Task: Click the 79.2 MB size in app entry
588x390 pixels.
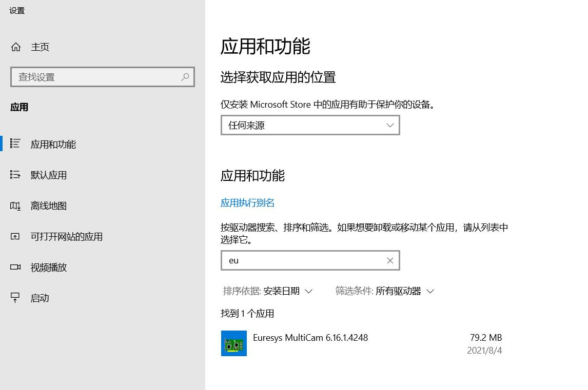Action: (x=485, y=338)
